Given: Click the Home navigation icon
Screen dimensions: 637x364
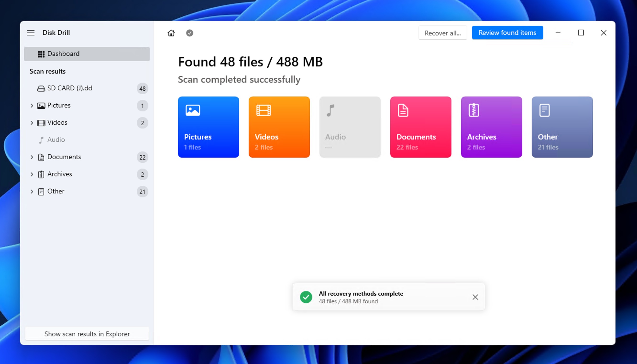Looking at the screenshot, I should 171,33.
